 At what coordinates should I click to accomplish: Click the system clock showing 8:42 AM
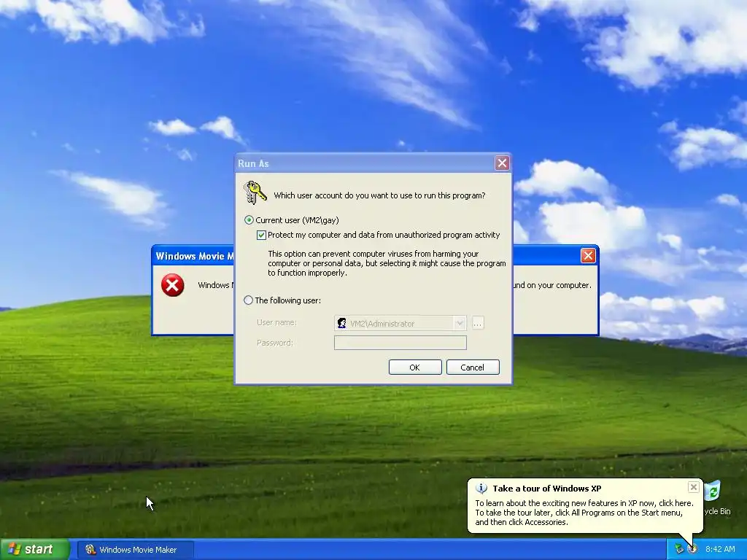720,549
